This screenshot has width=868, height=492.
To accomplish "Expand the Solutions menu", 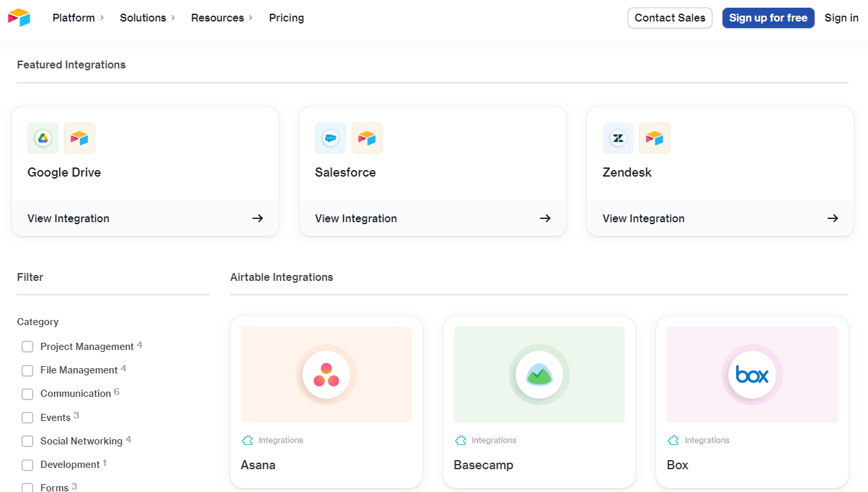I will tap(147, 18).
